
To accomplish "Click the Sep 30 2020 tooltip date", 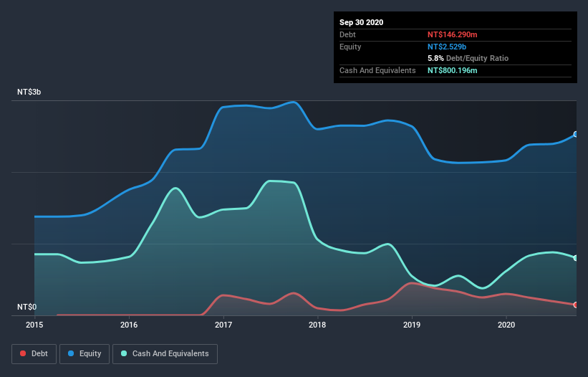I will (x=361, y=22).
